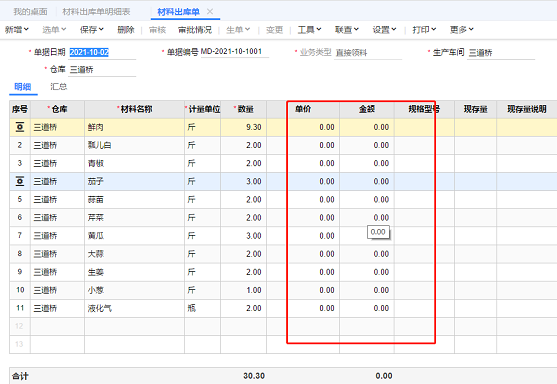Image resolution: width=557 pixels, height=384 pixels.
Task: Select the 液化气 material cell
Action: pyautogui.click(x=135, y=308)
